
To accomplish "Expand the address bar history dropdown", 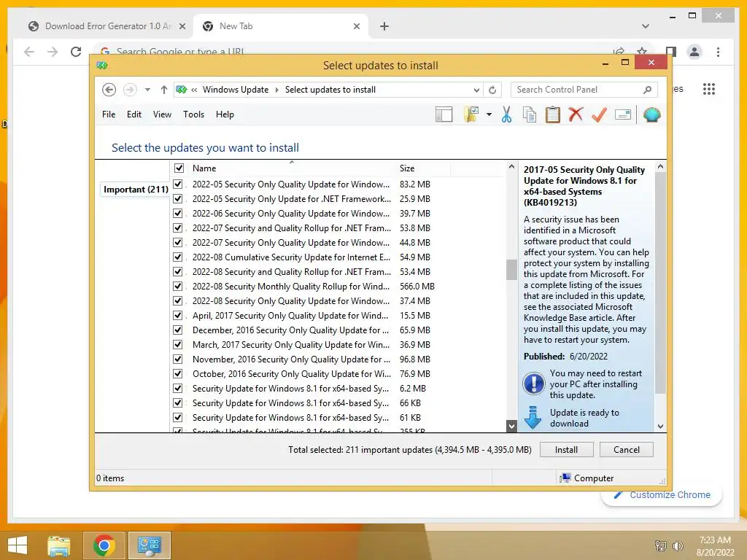I will pyautogui.click(x=476, y=90).
